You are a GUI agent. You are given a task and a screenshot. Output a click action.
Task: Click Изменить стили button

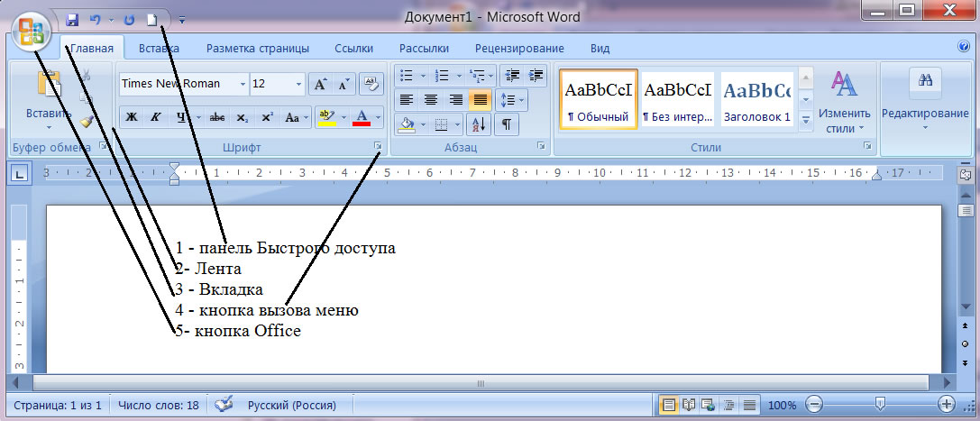(x=845, y=101)
